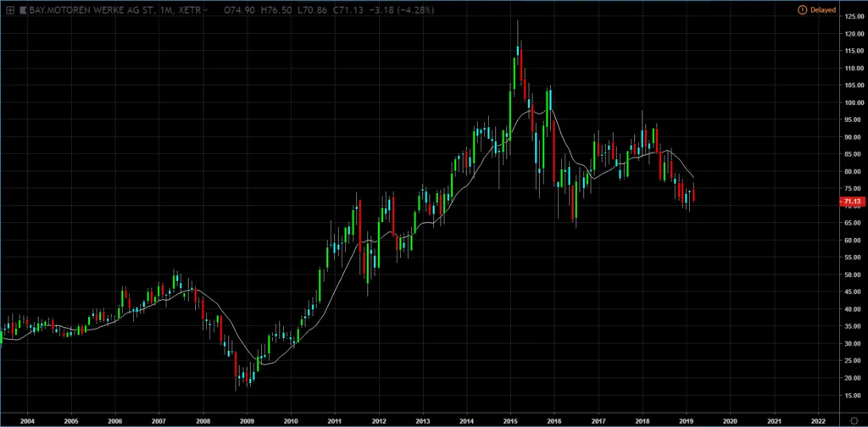Click the layout grid icon beside the symbol
This screenshot has width=868, height=427.
pos(10,10)
